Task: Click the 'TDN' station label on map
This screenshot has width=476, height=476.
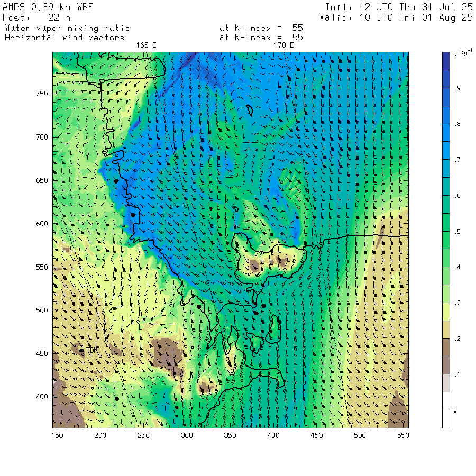Action: 92,350
